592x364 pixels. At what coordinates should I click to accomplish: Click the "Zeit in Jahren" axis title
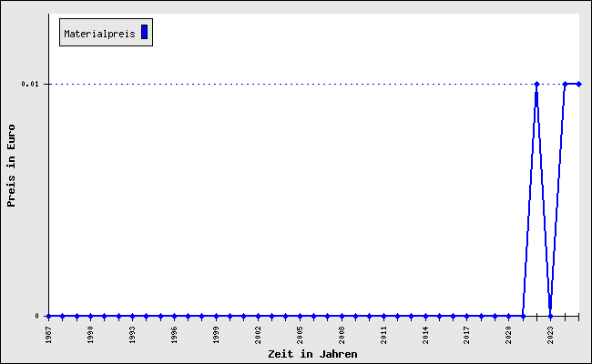(312, 354)
